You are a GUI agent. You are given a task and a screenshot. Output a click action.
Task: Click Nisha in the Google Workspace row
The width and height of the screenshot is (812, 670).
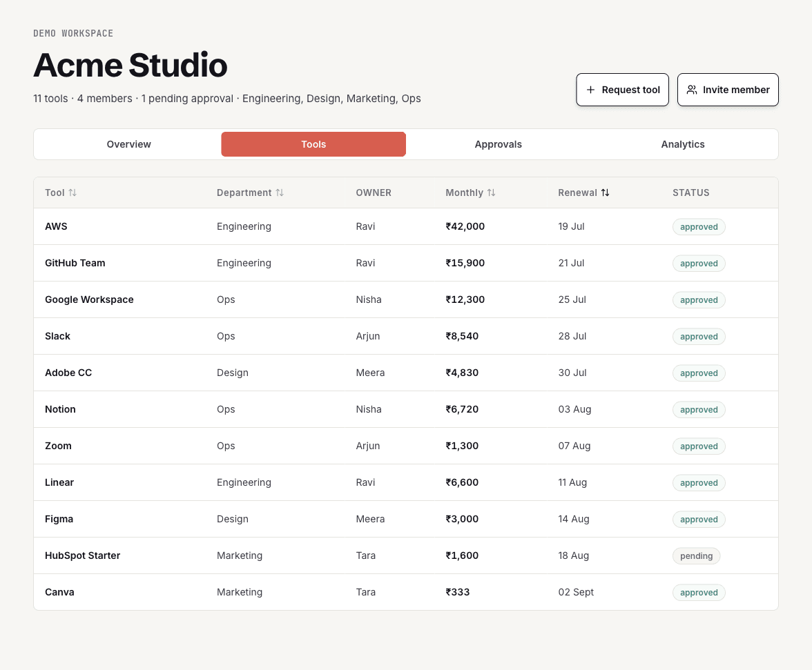point(369,299)
